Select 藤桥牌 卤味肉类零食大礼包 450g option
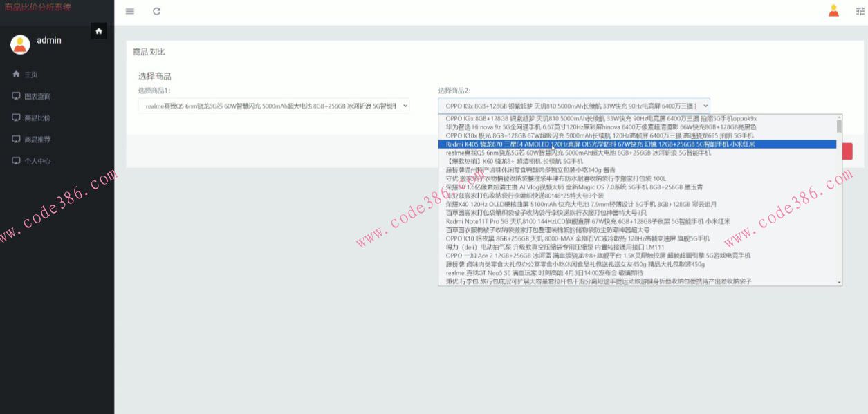The height and width of the screenshot is (414, 868). pos(637,264)
